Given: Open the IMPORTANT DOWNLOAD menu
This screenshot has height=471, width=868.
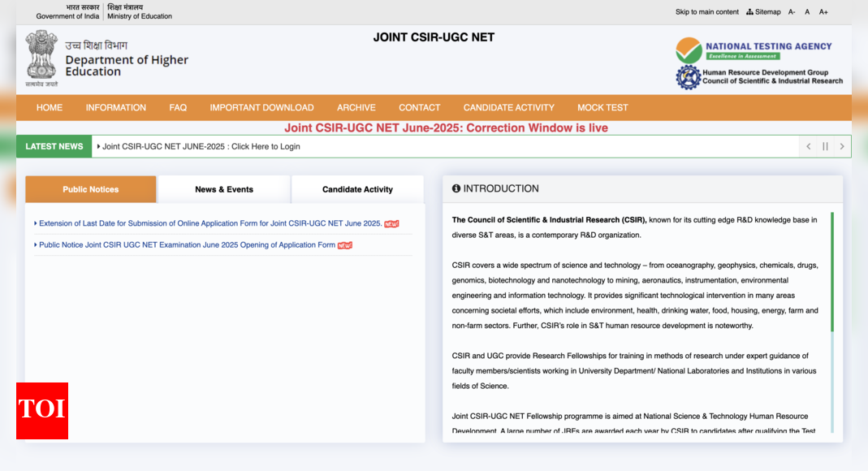Looking at the screenshot, I should click(x=261, y=107).
